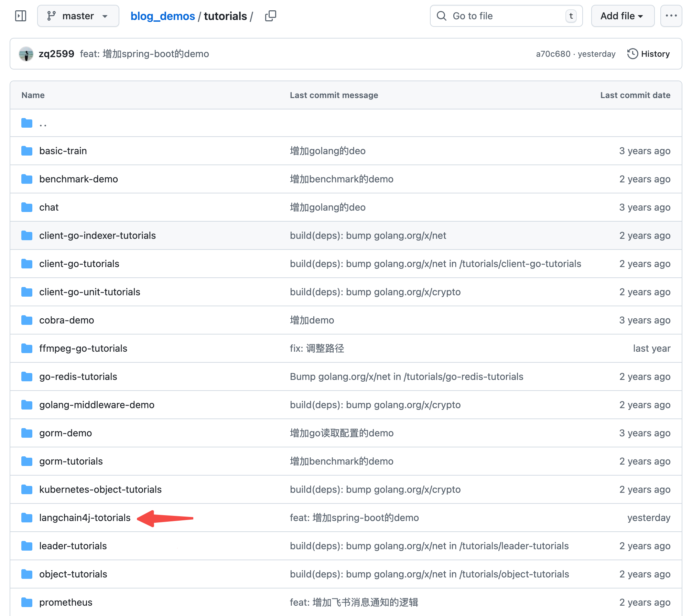The height and width of the screenshot is (616, 692).
Task: Open the kubernetes-object-tutorials folder icon
Action: (x=27, y=489)
